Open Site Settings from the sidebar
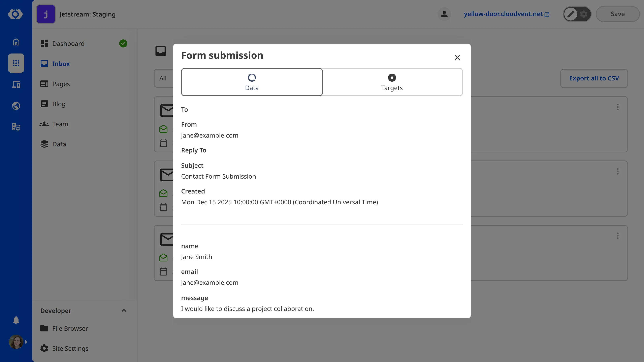 (70, 348)
